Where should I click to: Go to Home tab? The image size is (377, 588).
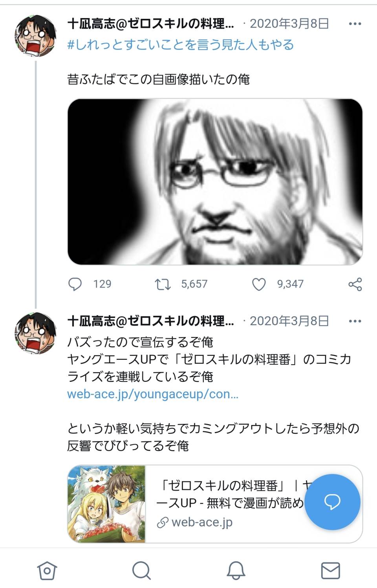47,570
